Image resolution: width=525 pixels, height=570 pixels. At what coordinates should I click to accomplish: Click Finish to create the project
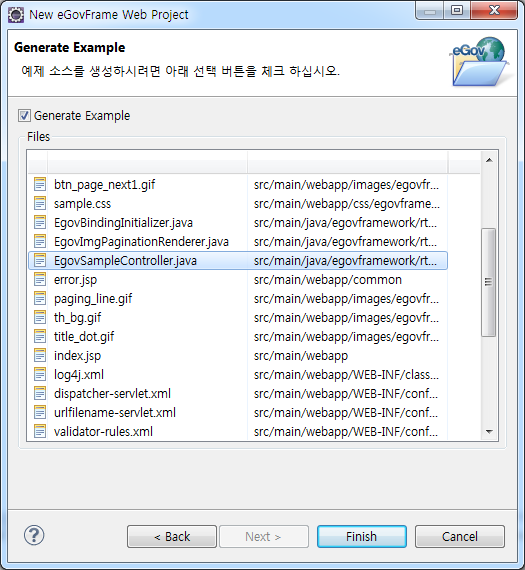click(362, 536)
